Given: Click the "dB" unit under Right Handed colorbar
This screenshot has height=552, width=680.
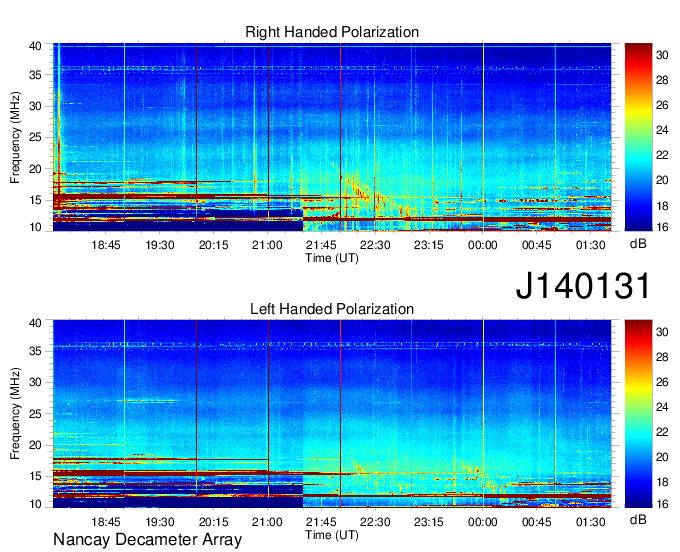Looking at the screenshot, I should pyautogui.click(x=638, y=244).
